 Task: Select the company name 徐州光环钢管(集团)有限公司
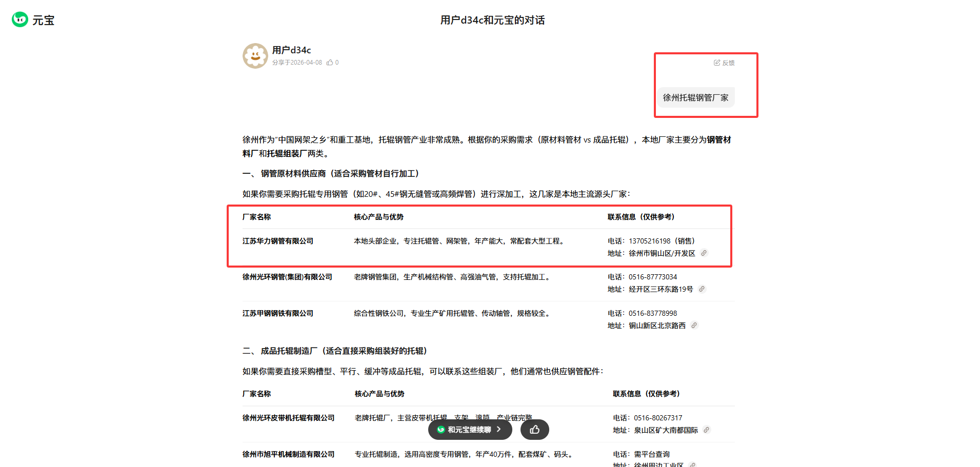pyautogui.click(x=287, y=277)
